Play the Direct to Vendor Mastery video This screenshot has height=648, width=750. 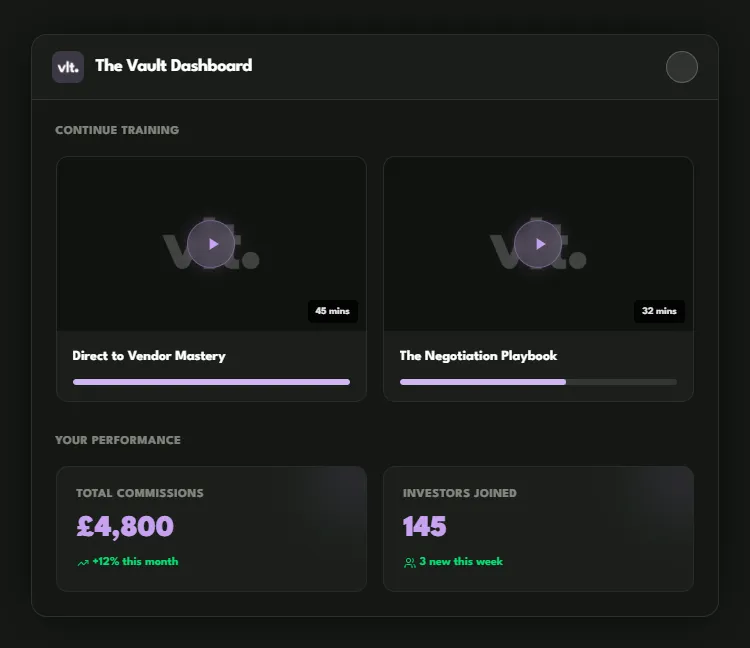pyautogui.click(x=211, y=244)
